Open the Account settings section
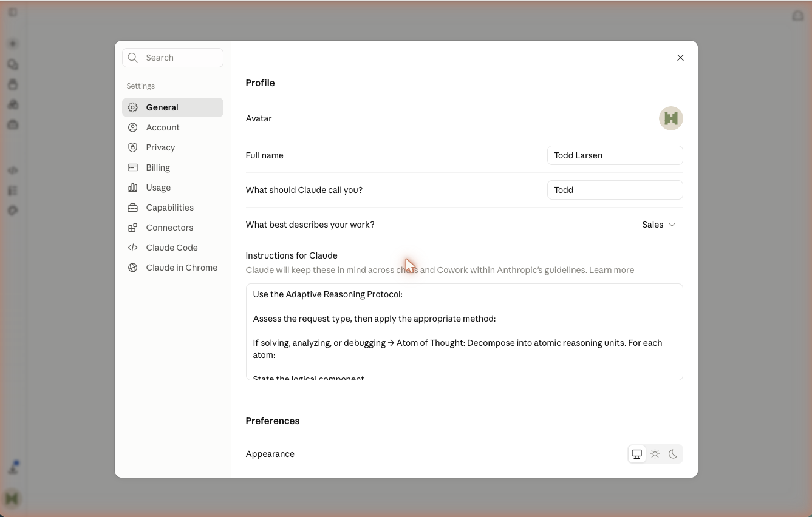 pyautogui.click(x=172, y=127)
